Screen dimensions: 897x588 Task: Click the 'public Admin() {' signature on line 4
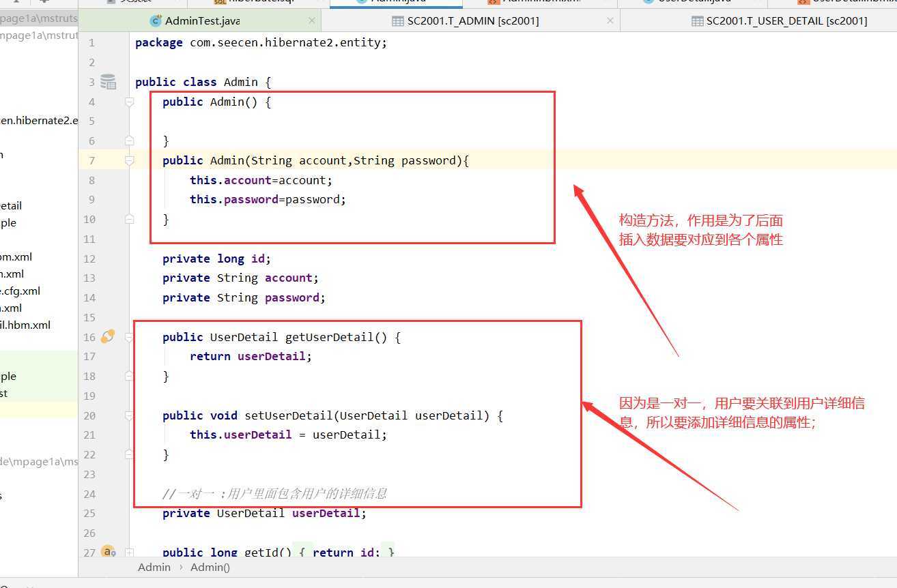coord(216,102)
